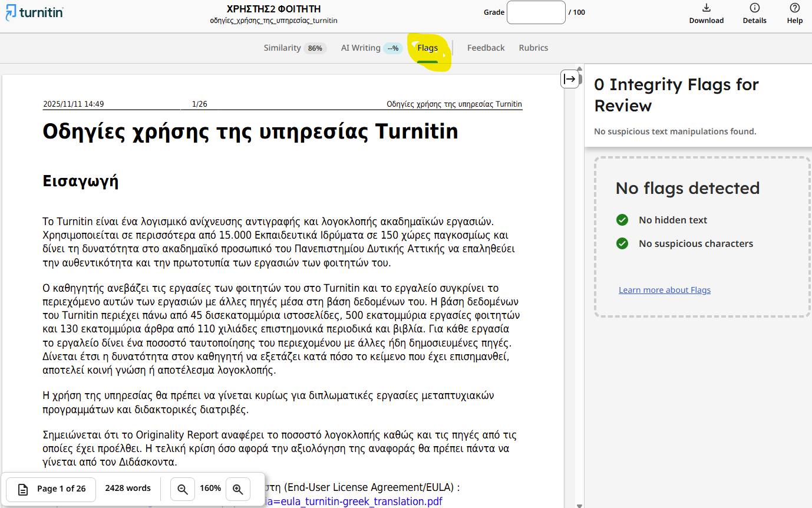Image resolution: width=812 pixels, height=508 pixels.
Task: Select the Flags tab
Action: pyautogui.click(x=427, y=48)
